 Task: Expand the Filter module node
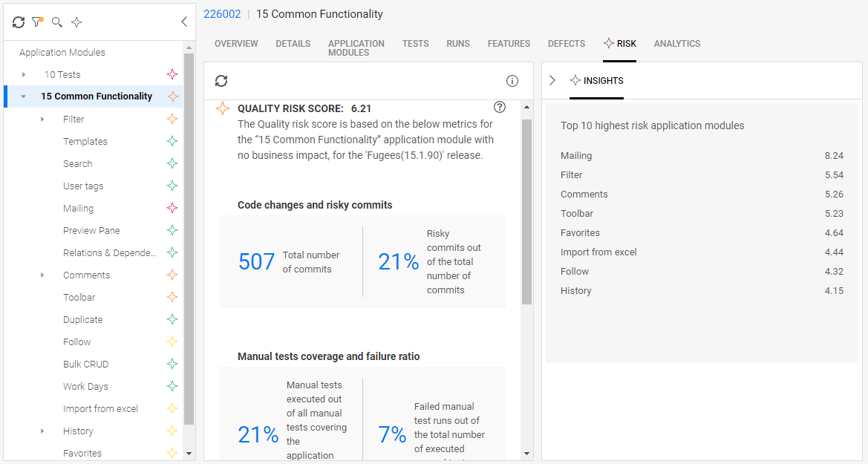pos(42,119)
